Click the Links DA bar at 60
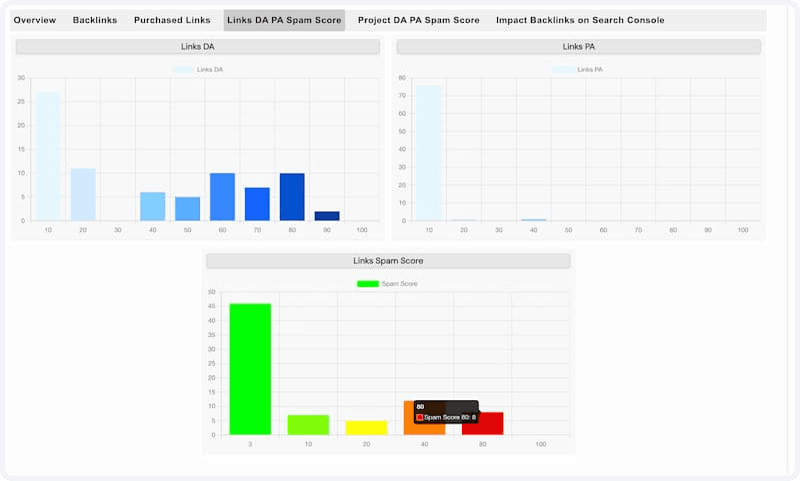The image size is (800, 481). [x=222, y=197]
